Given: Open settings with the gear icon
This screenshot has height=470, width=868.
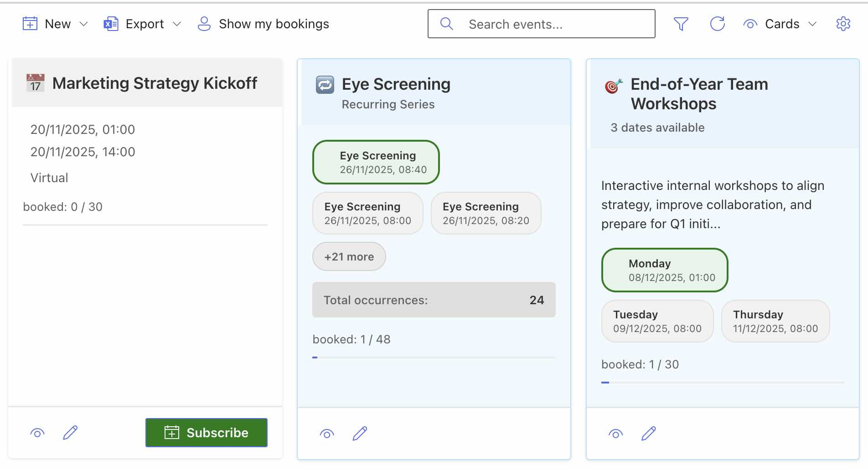Looking at the screenshot, I should click(x=843, y=24).
